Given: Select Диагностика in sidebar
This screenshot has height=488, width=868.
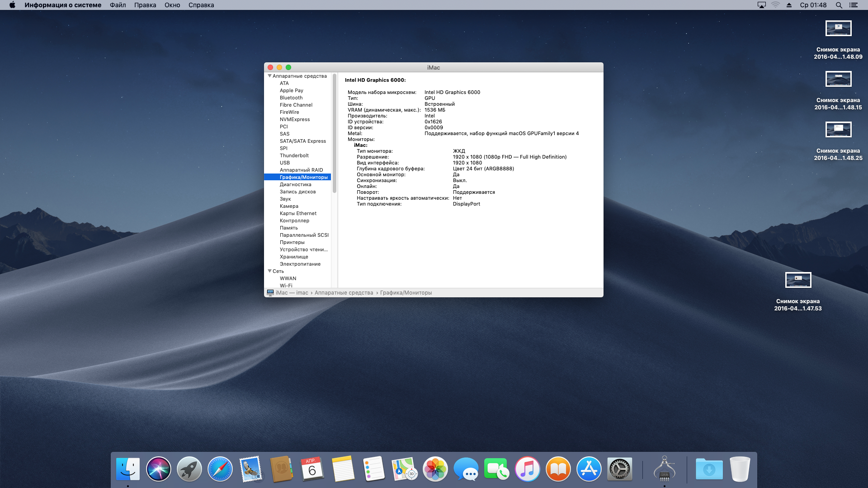Looking at the screenshot, I should click(x=297, y=184).
